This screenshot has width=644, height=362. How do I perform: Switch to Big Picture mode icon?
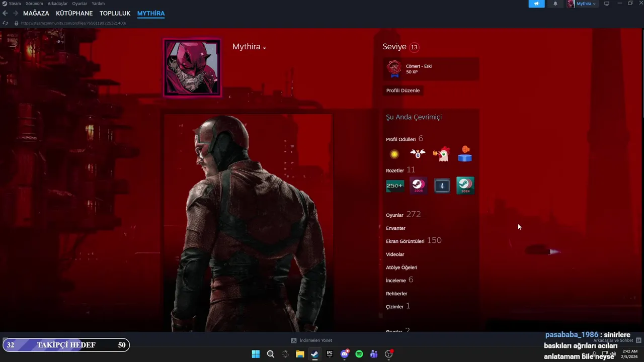click(x=607, y=4)
